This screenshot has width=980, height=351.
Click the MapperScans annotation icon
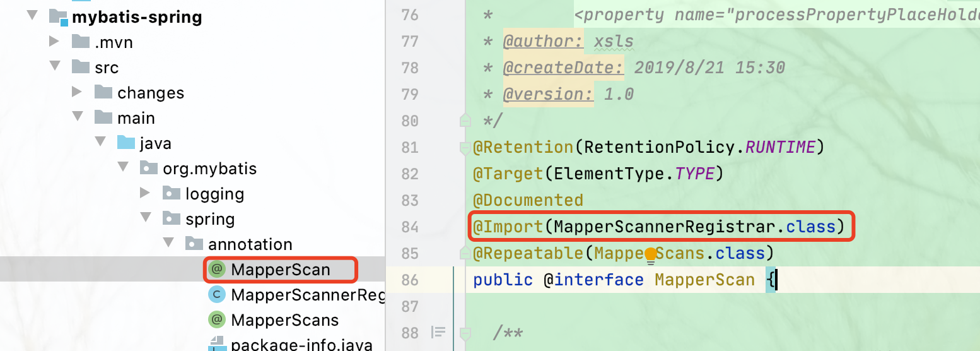(217, 320)
